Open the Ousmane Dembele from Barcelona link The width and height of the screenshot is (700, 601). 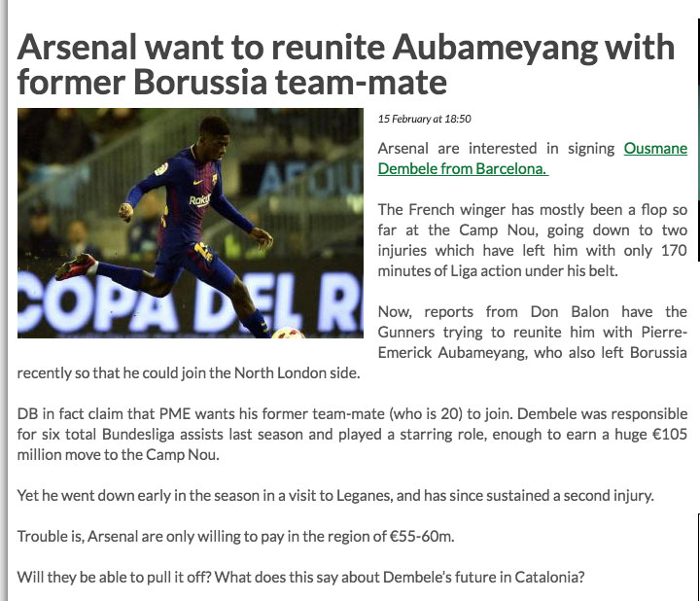pyautogui.click(x=532, y=159)
